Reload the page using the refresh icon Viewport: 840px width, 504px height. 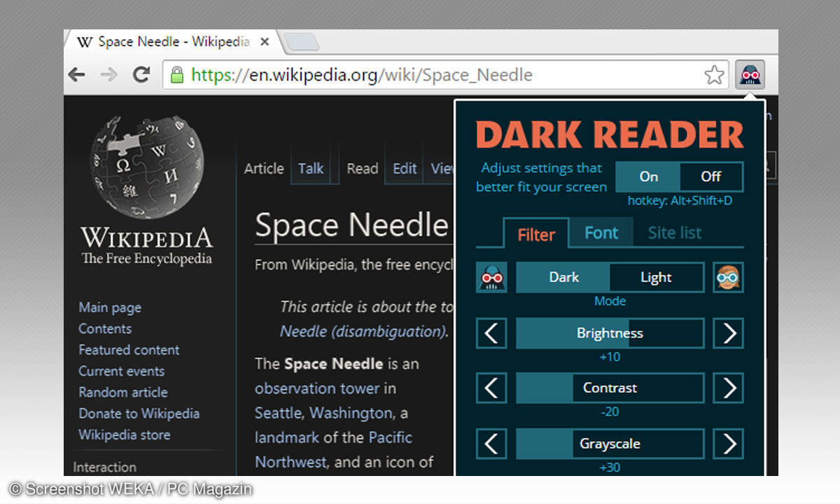point(141,75)
